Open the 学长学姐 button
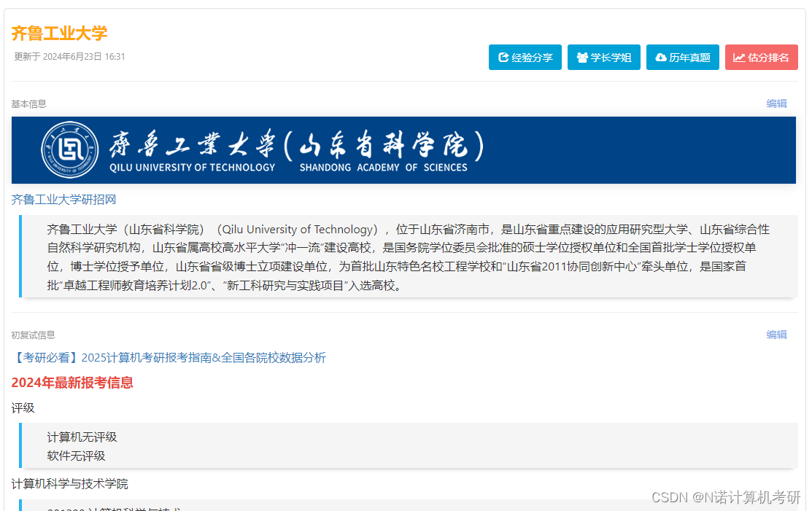 point(604,58)
